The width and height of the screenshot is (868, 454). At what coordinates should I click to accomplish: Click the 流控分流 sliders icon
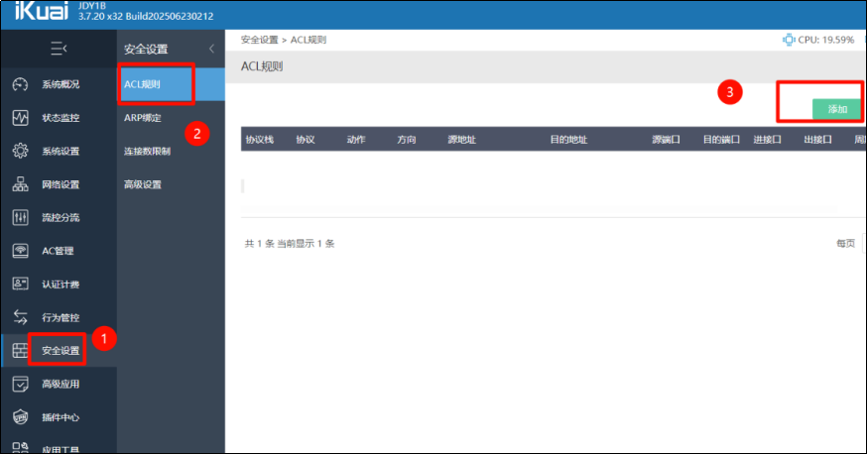[21, 217]
